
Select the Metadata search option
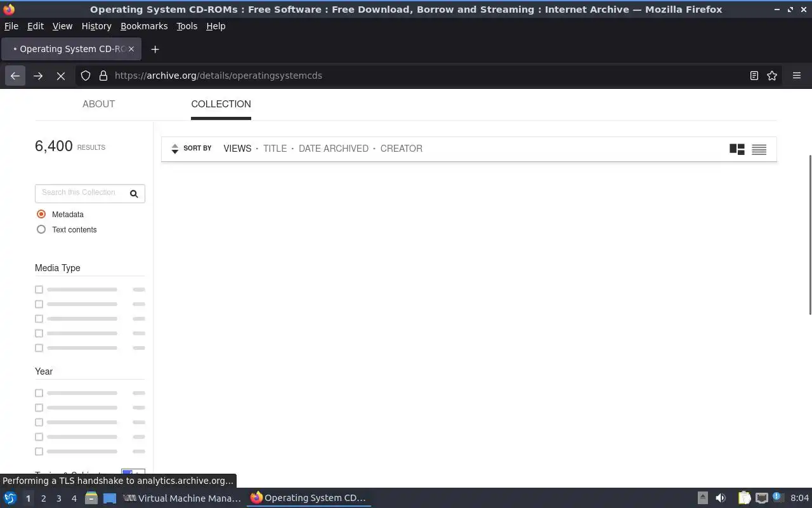tap(41, 214)
